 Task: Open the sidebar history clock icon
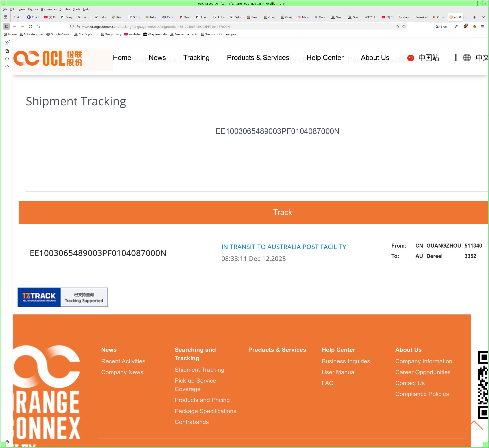(x=7, y=59)
